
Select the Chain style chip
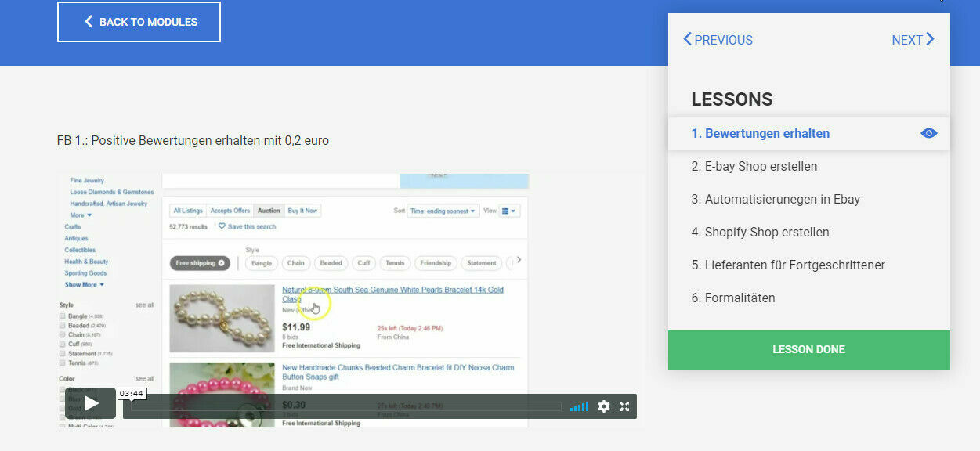click(295, 263)
